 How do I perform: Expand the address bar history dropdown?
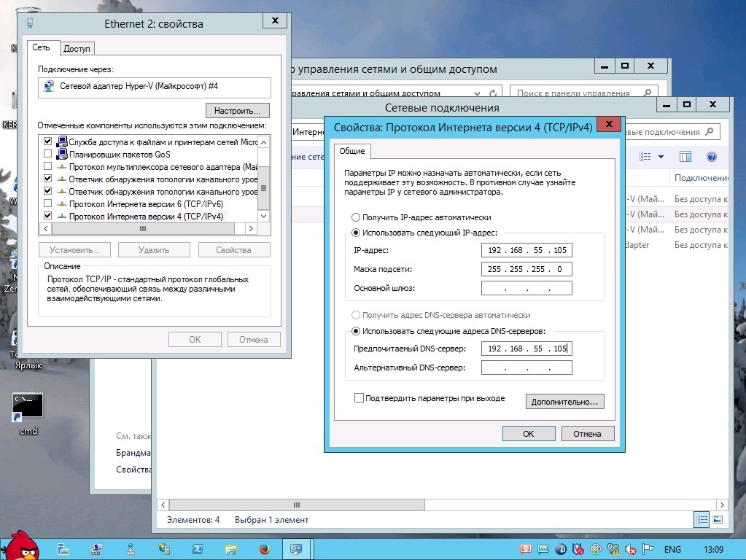click(x=478, y=93)
